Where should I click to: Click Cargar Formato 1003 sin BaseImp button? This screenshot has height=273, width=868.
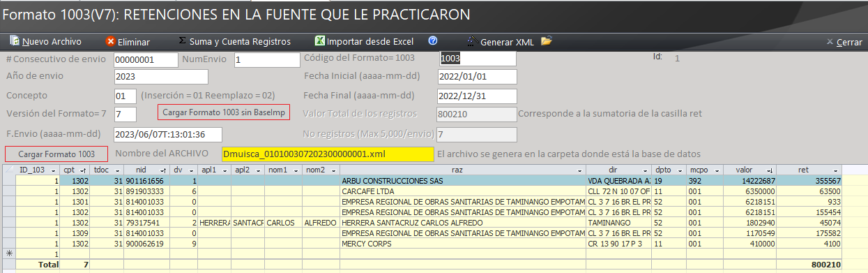(x=224, y=112)
